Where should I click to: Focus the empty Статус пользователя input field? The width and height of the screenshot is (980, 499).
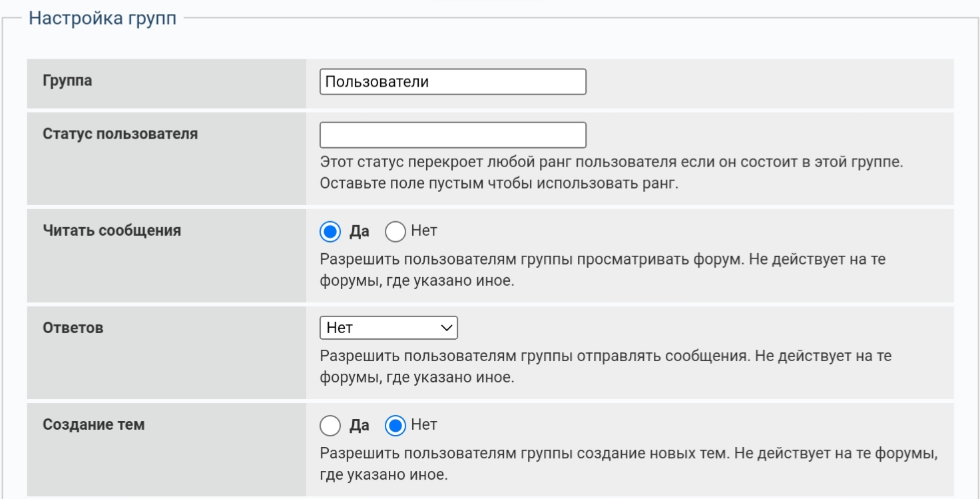coord(453,135)
